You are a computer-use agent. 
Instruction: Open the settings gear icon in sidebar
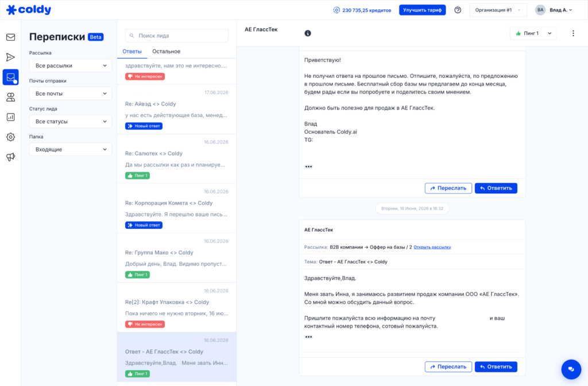pos(10,137)
